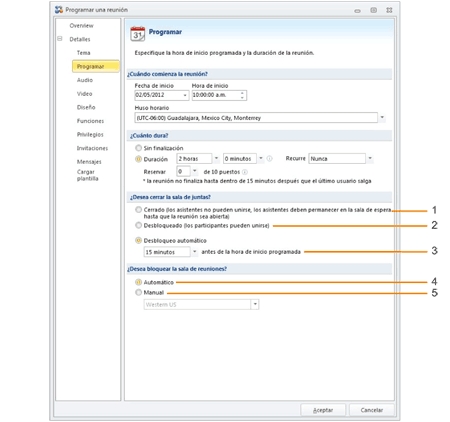The width and height of the screenshot is (450, 422).
Task: Choose the 'Automático' blocking option
Action: point(138,282)
